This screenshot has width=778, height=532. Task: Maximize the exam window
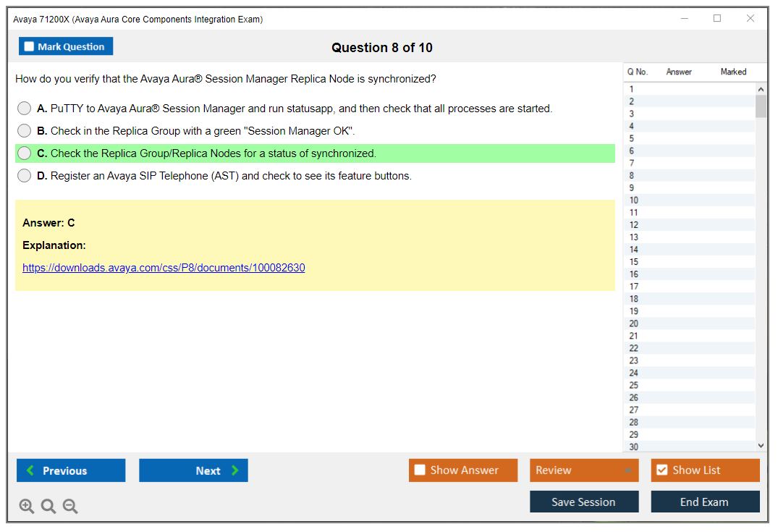coord(717,19)
